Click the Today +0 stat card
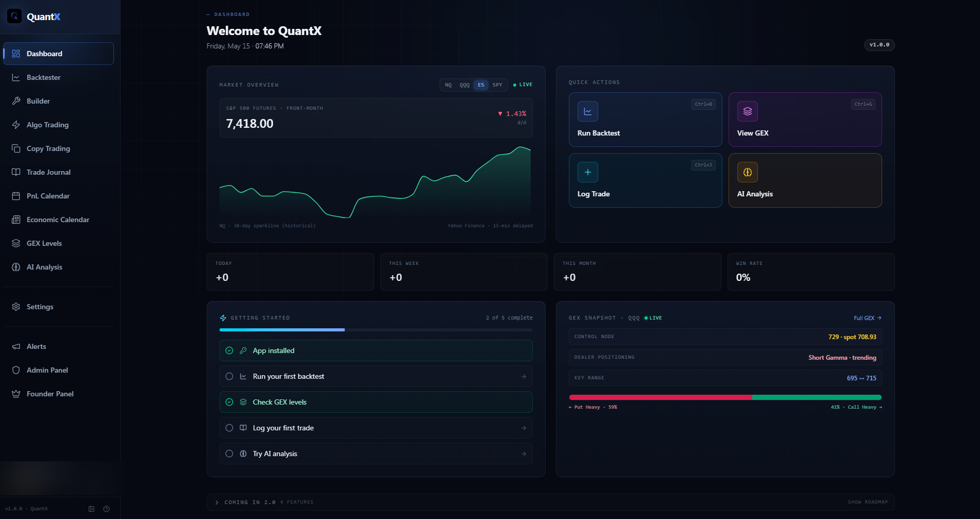980x519 pixels. click(x=290, y=272)
